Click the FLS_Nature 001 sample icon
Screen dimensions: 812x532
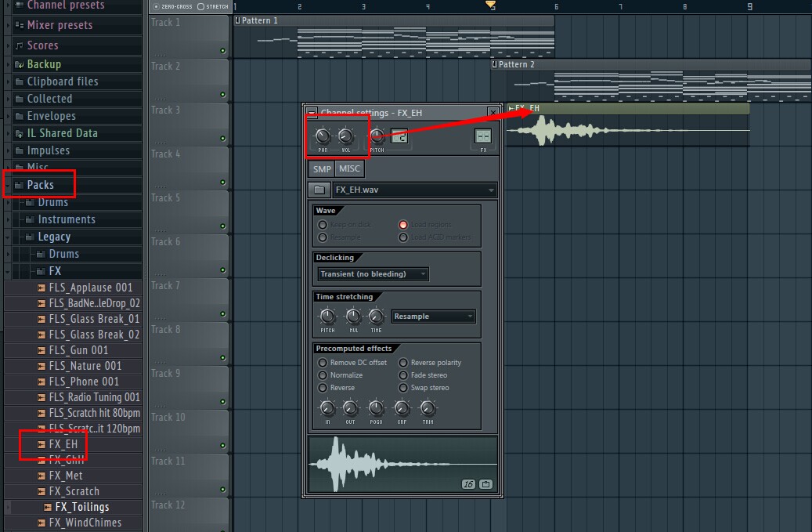pos(42,366)
